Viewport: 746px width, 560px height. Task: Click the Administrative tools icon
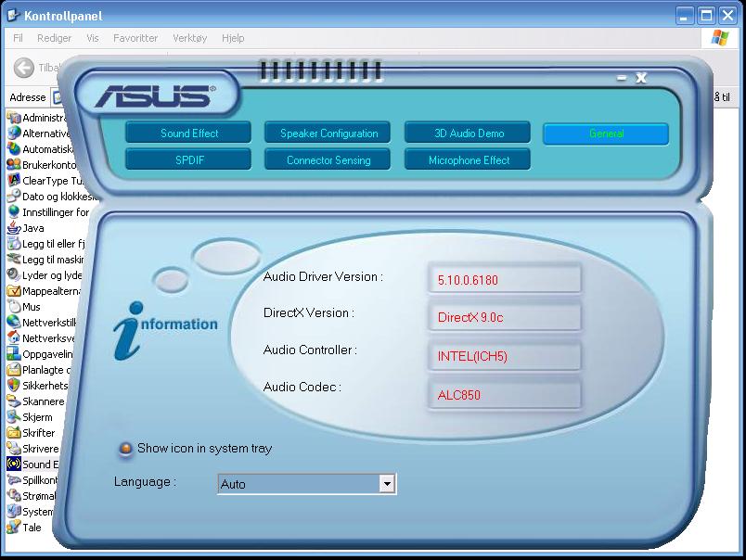point(14,117)
